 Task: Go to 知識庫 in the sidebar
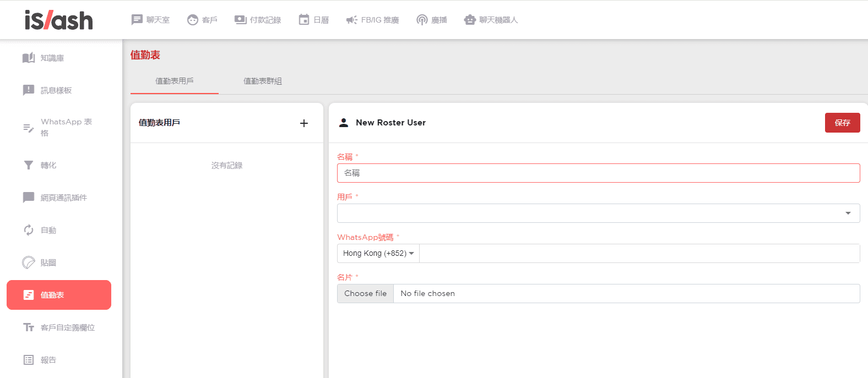52,58
